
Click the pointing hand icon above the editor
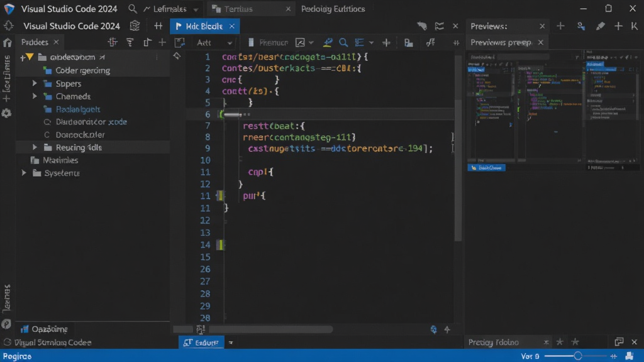pos(422,26)
